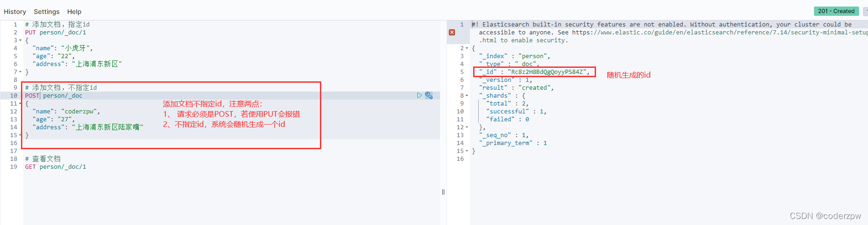Click the POST person/_doc request line
Screen dimensions: 868x225
[54, 96]
